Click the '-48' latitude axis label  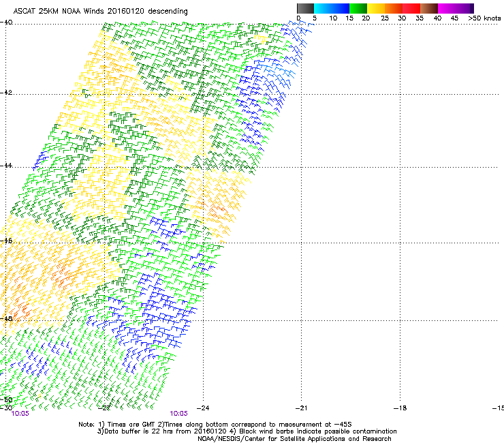pyautogui.click(x=6, y=318)
